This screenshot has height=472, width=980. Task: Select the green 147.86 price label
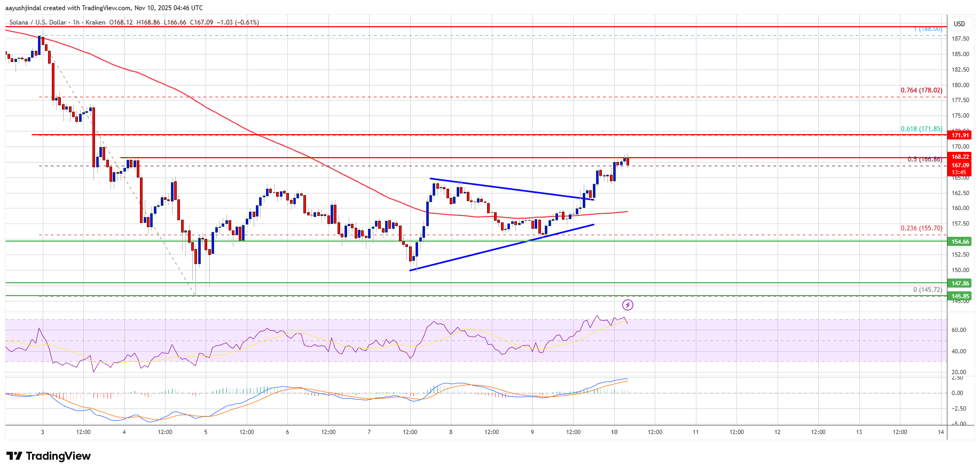(960, 283)
